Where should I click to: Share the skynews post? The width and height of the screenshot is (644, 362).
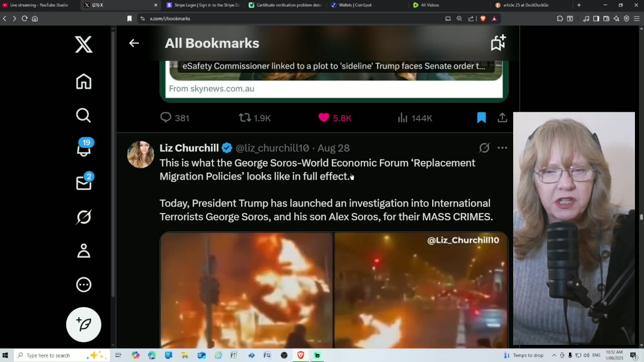pos(502,118)
